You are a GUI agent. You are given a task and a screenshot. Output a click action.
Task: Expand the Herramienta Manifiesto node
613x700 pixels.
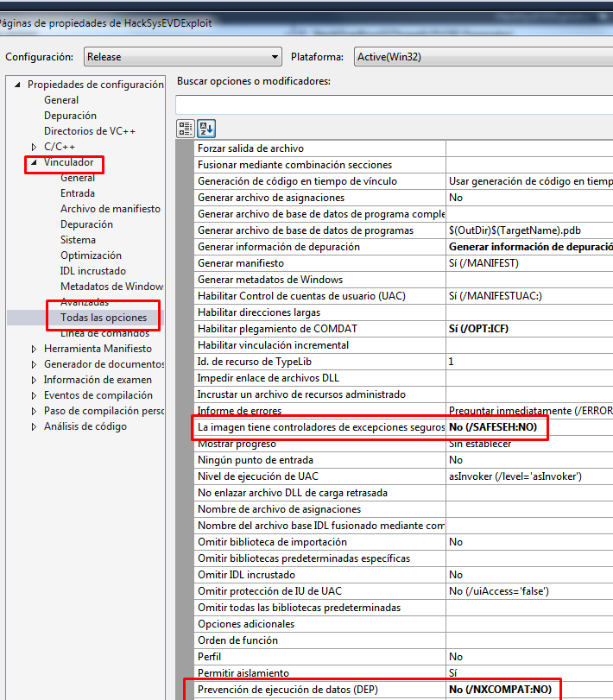click(x=34, y=349)
